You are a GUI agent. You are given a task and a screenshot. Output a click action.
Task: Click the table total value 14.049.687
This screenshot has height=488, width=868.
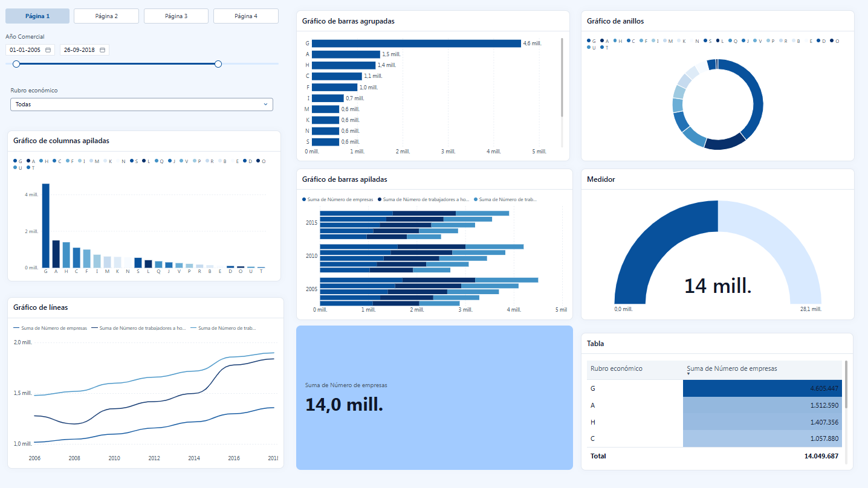click(821, 456)
